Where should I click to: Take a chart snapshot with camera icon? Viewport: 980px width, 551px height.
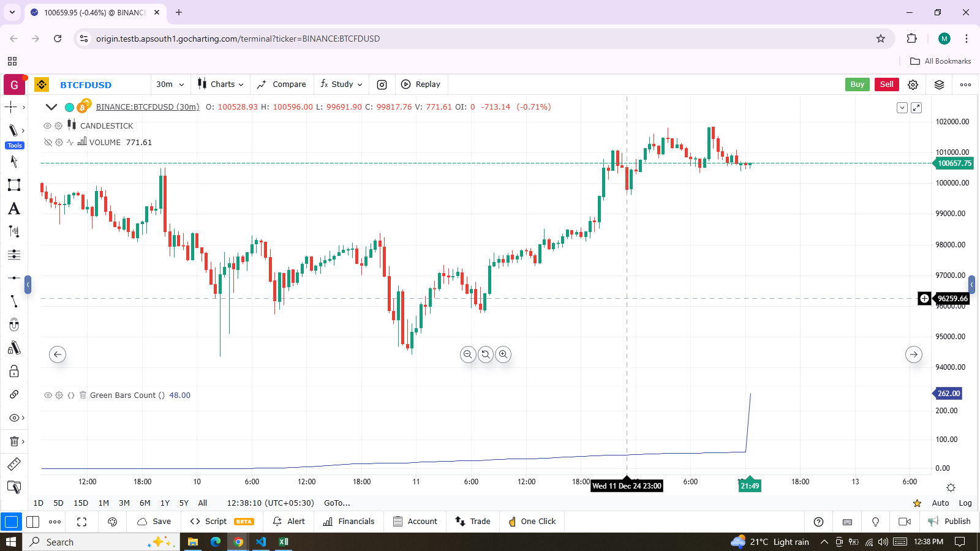[x=382, y=84]
